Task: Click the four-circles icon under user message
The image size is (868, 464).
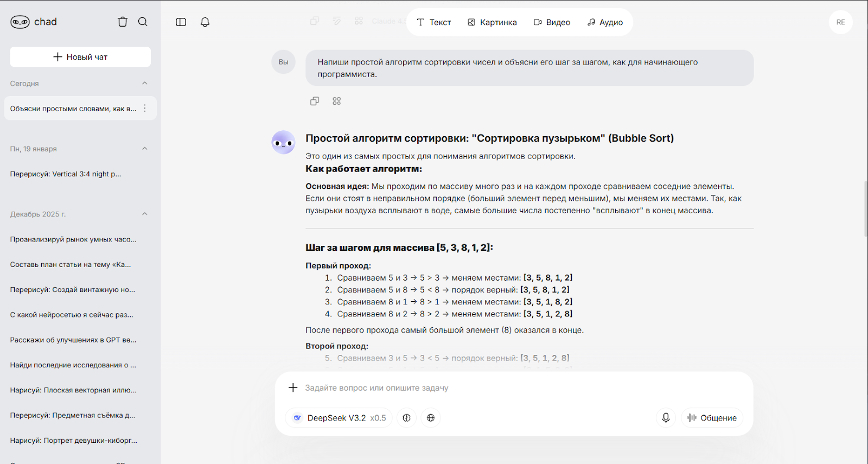Action: coord(336,101)
